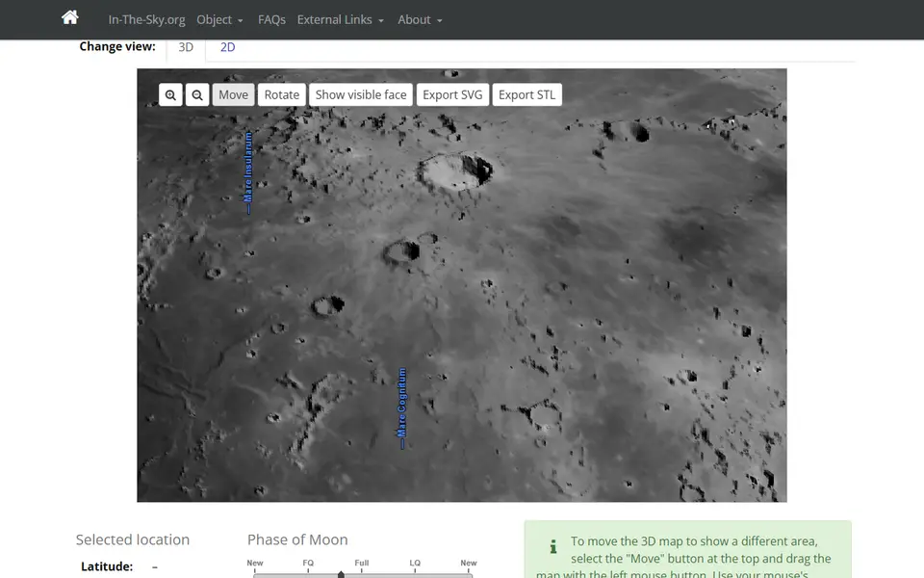The width and height of the screenshot is (924, 578).
Task: Click Show visible face button
Action: [361, 95]
